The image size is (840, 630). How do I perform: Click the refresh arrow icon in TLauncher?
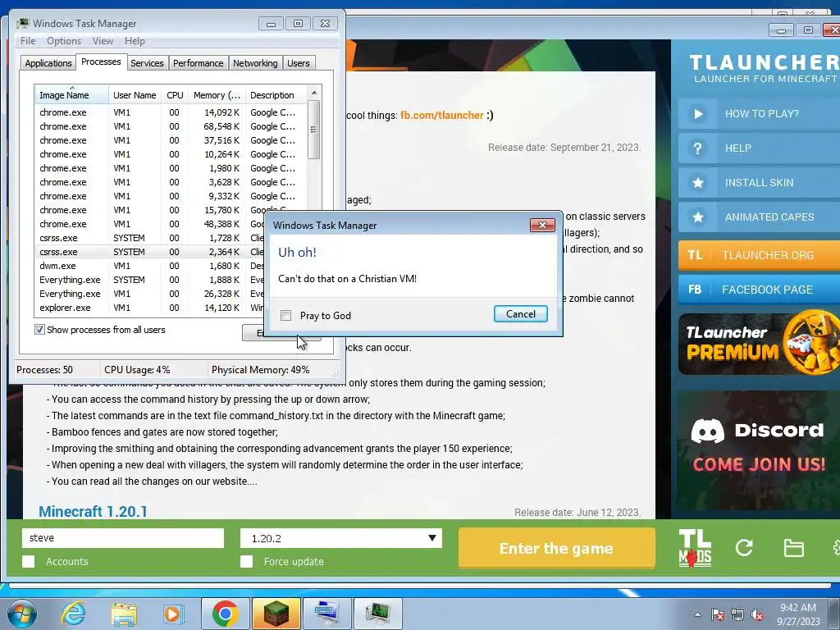click(x=744, y=547)
